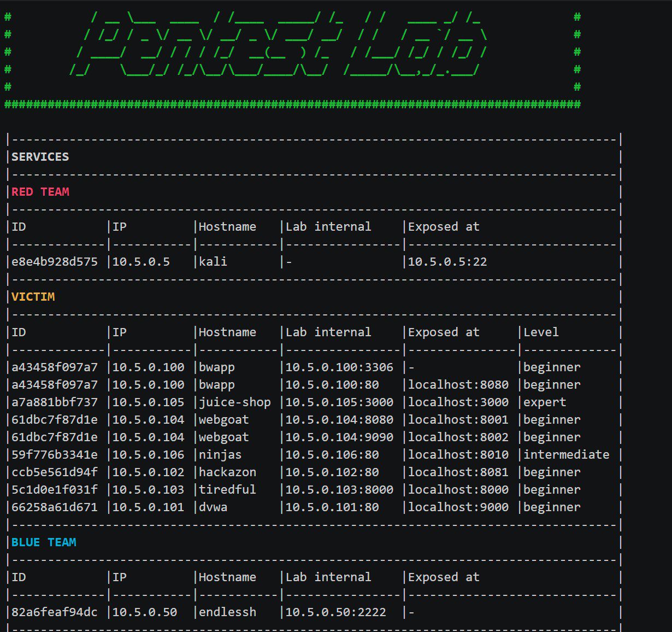Click container ID in the 10.5.0.100:3306 row
Screen dimensions: 672x632
click(55, 367)
